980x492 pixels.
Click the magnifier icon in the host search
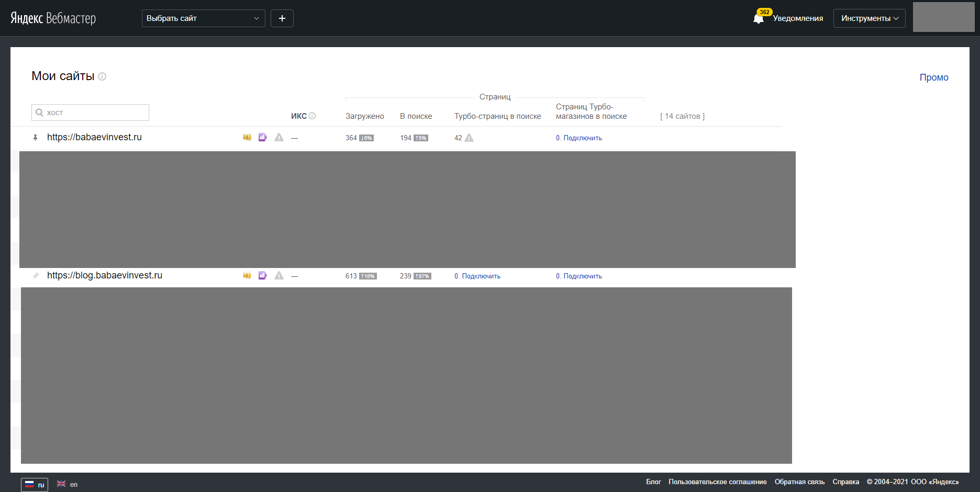[39, 113]
